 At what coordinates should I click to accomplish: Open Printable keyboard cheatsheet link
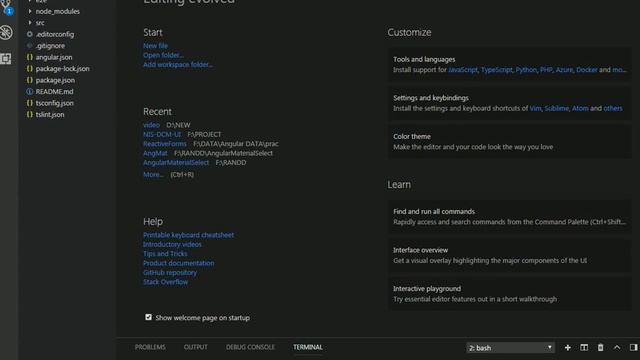tap(189, 235)
